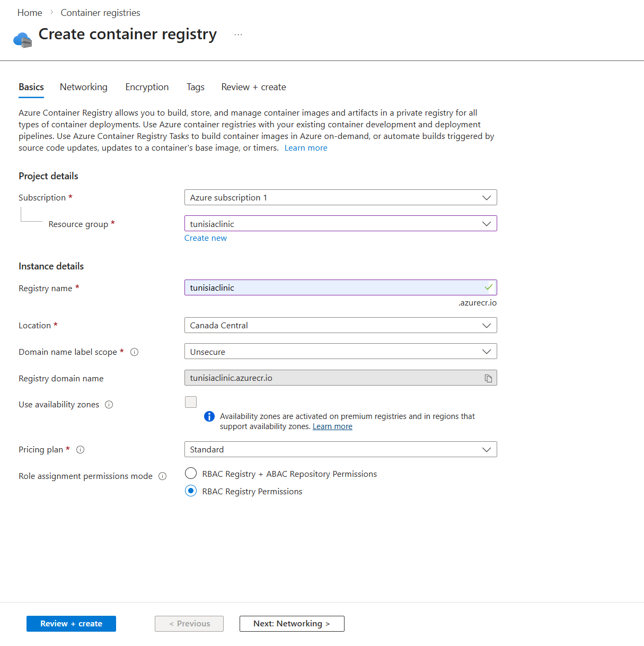Click the container registry icon next to the title
This screenshot has width=644, height=646.
(22, 38)
